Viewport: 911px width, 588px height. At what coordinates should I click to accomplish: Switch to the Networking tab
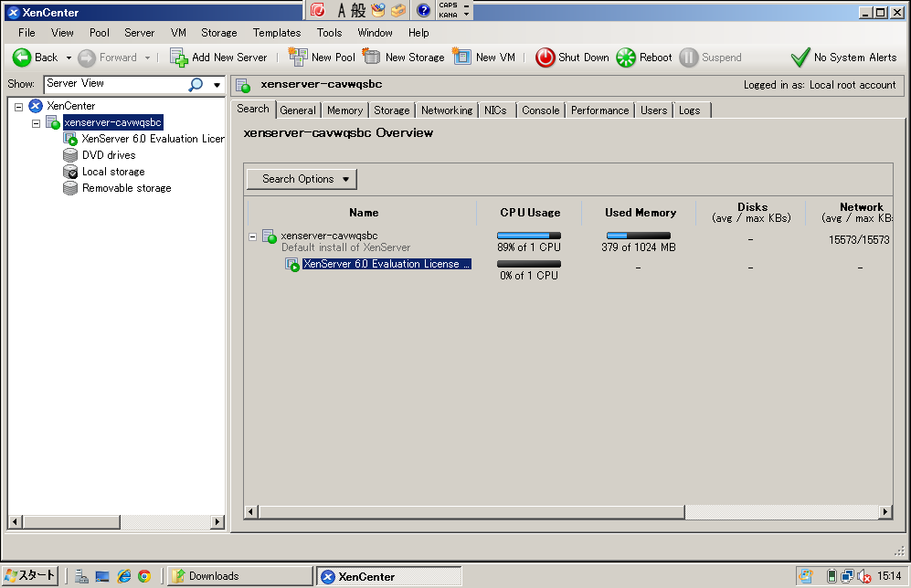point(447,110)
